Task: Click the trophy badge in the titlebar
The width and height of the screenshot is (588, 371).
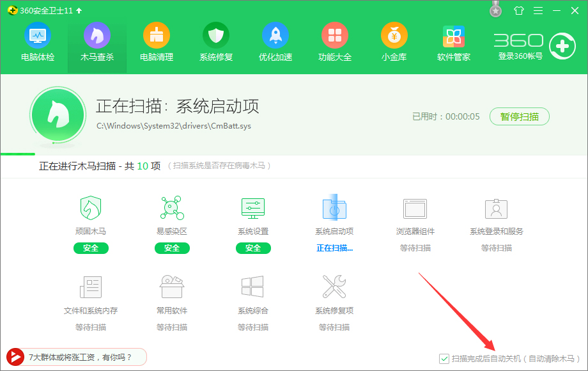Action: coord(495,10)
